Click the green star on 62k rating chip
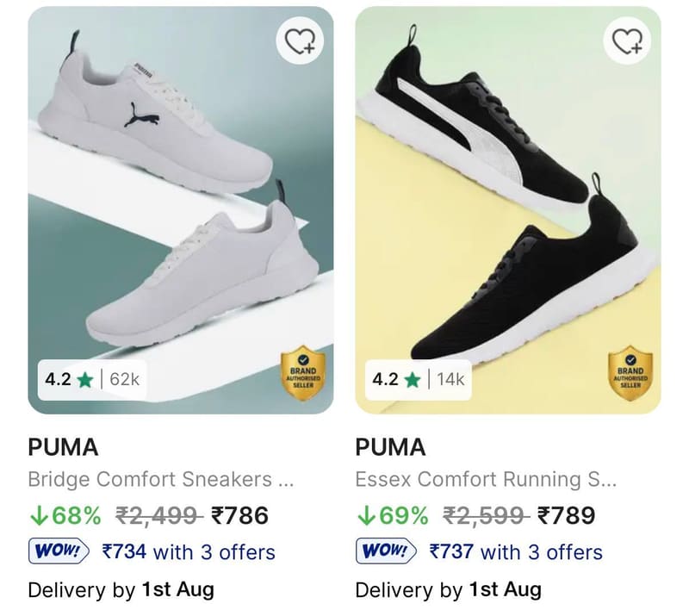This screenshot has width=689, height=616. click(84, 379)
